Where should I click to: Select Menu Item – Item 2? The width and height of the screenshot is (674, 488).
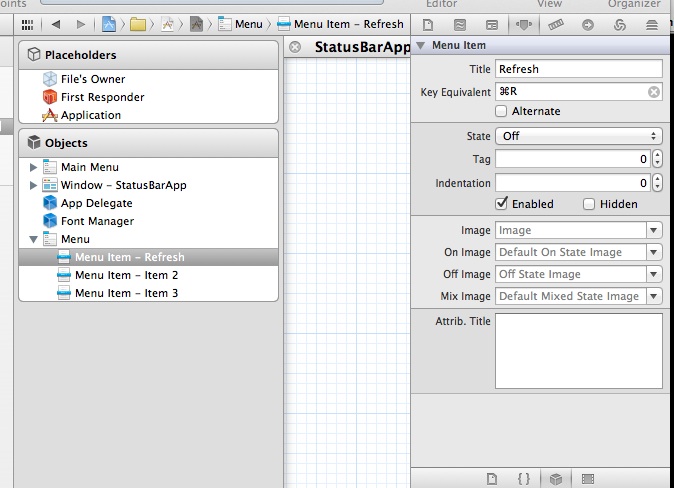[x=148, y=275]
